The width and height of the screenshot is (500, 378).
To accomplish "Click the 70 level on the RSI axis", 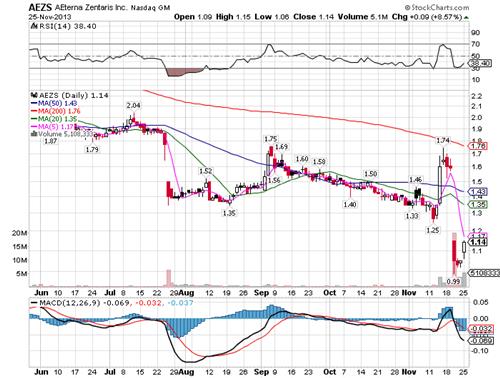I will [475, 44].
